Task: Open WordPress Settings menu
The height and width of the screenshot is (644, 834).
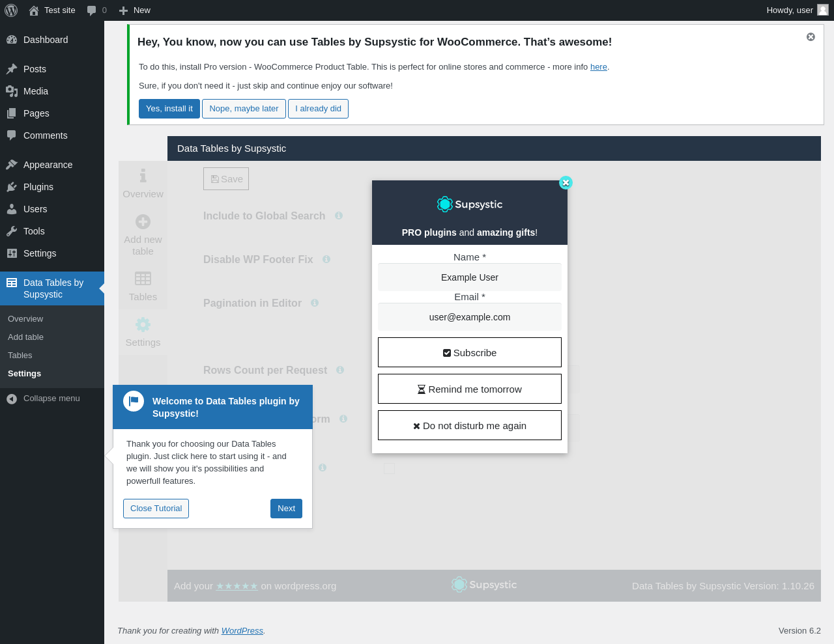Action: 52,253
